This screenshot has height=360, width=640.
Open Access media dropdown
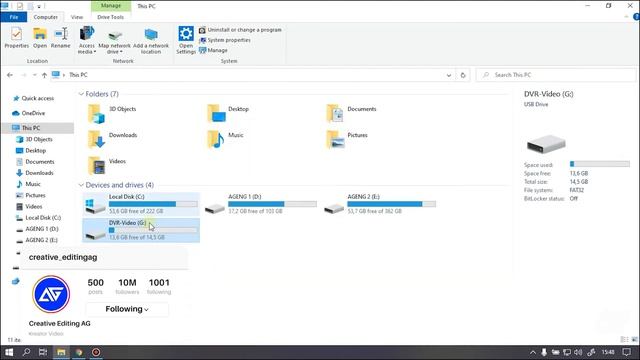pos(87,40)
